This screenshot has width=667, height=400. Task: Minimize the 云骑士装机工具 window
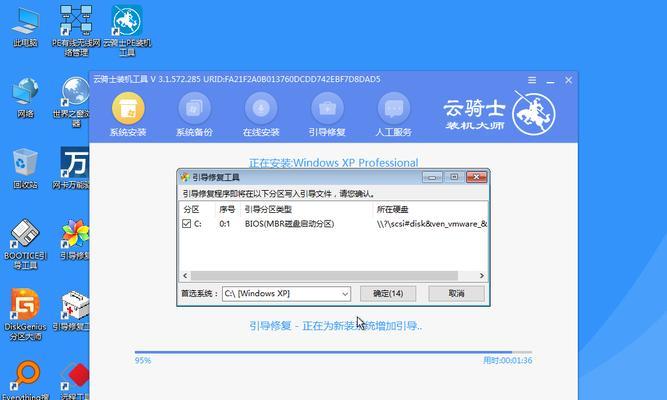click(x=550, y=80)
